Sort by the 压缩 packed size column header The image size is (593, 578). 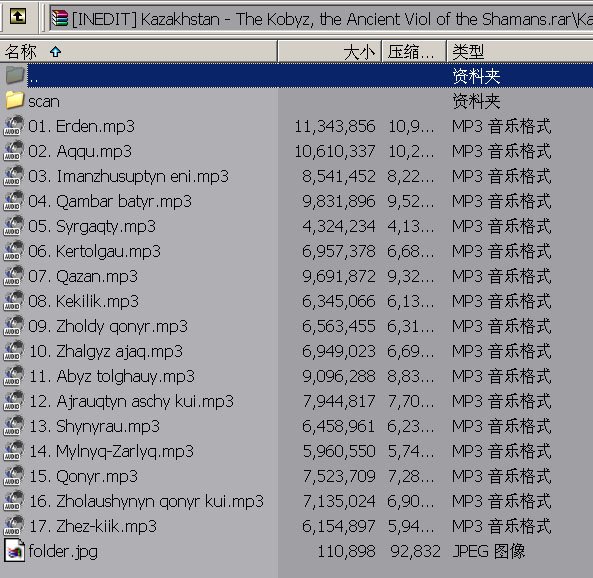click(414, 51)
